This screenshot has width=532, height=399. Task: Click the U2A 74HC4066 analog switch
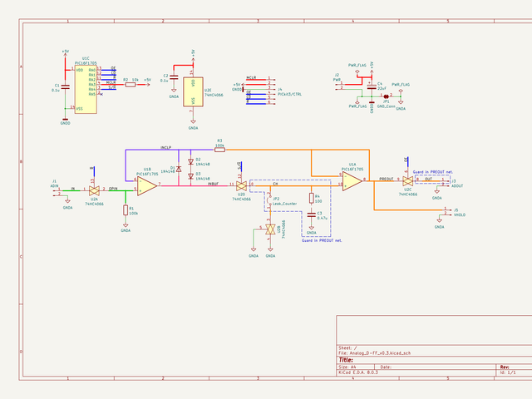coord(94,191)
